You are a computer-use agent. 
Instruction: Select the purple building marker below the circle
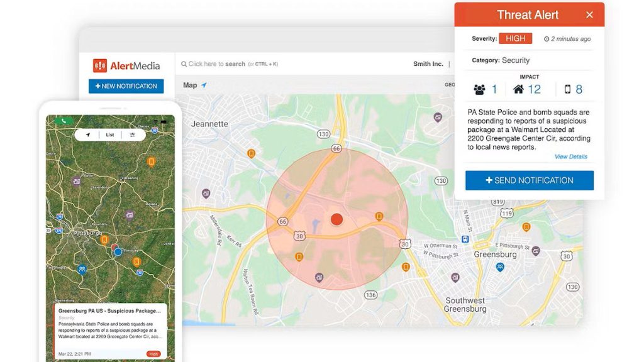click(319, 277)
